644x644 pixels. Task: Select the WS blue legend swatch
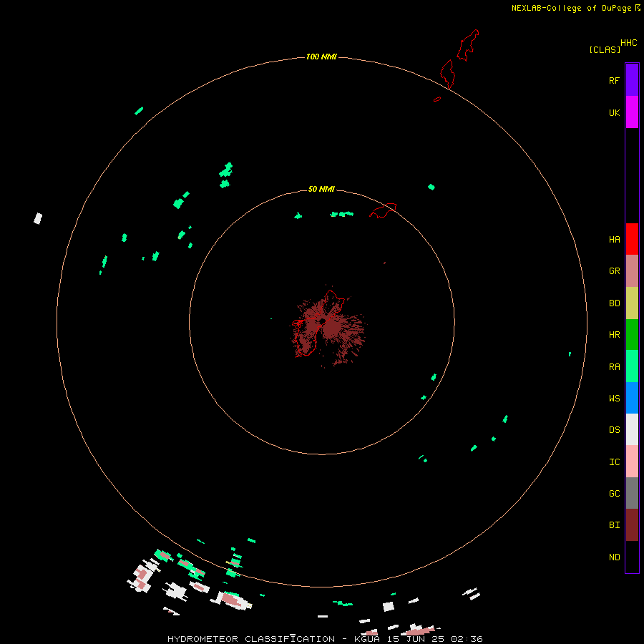632,398
